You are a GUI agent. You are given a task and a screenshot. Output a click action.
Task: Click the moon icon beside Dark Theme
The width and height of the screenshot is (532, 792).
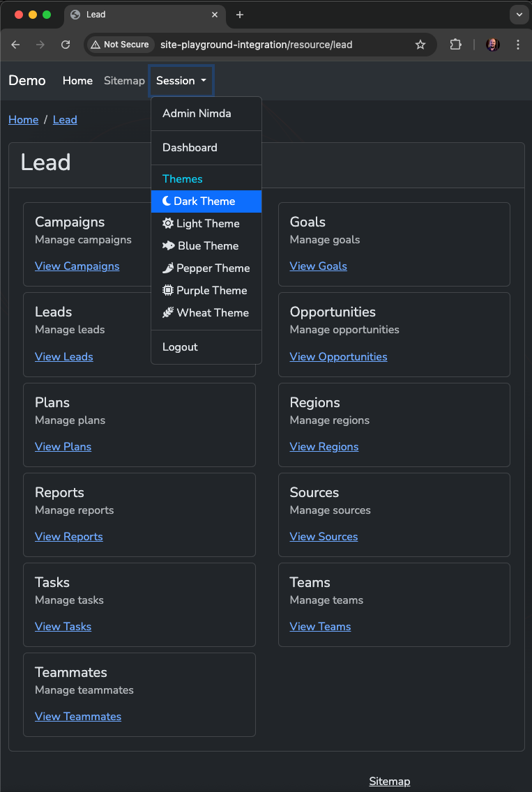(167, 201)
